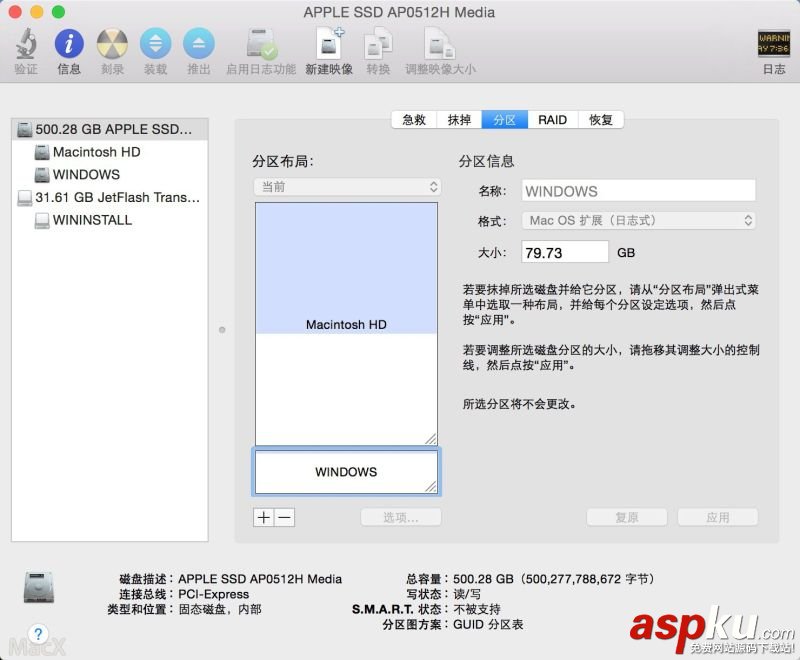
Task: Click the partition Name field WINDOWS
Action: coord(638,191)
